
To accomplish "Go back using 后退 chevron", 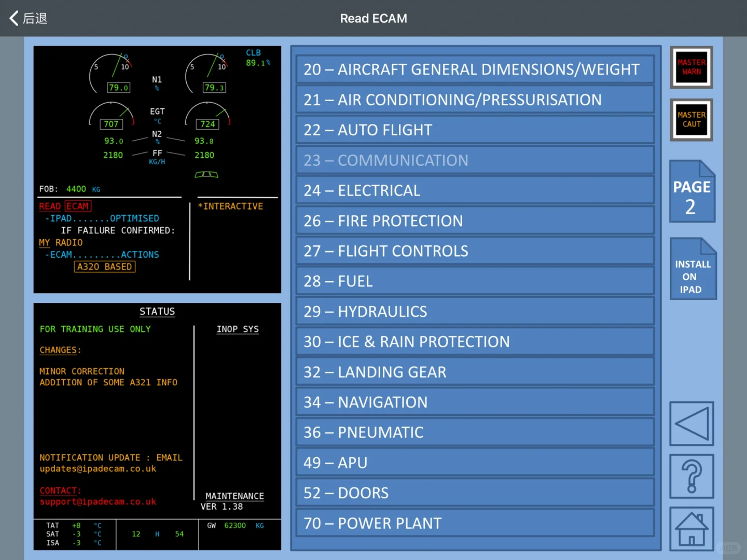I will (29, 18).
